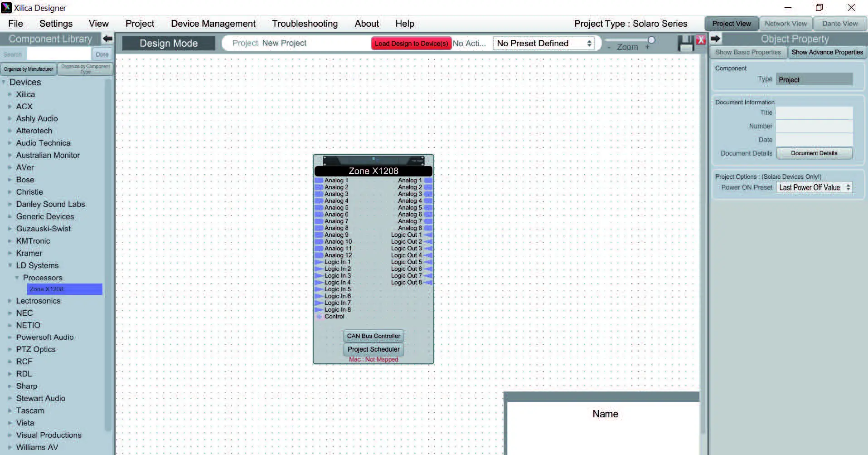Click the floppy disk save icon
The image size is (868, 455).
click(686, 44)
